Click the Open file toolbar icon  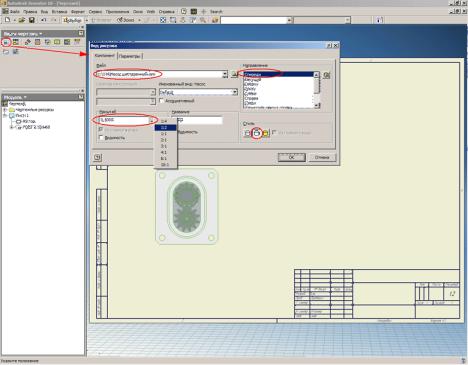tap(22, 20)
